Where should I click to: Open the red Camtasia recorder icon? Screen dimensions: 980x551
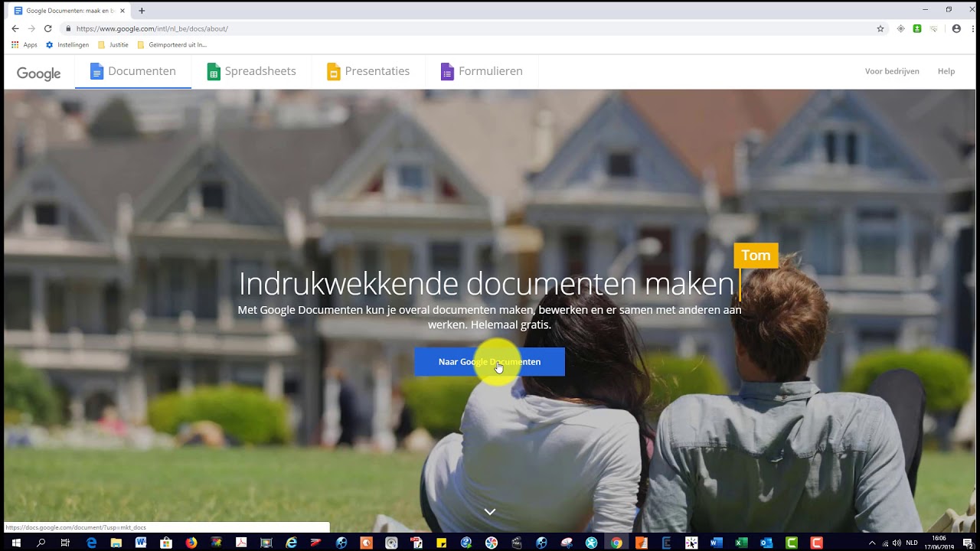(x=817, y=543)
